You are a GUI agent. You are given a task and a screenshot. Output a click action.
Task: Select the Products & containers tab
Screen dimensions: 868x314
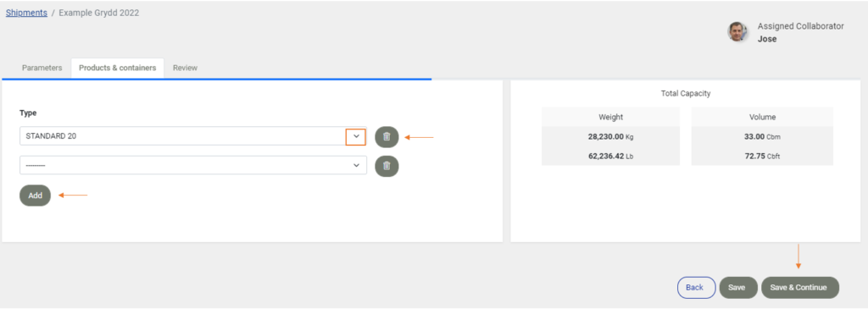pos(117,68)
